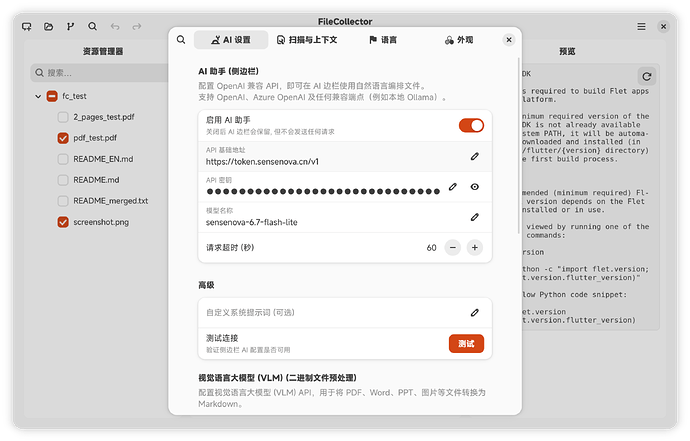Screen dimensions: 690x441
Task: Click the first icon in the main toolbar
Action: [27, 26]
